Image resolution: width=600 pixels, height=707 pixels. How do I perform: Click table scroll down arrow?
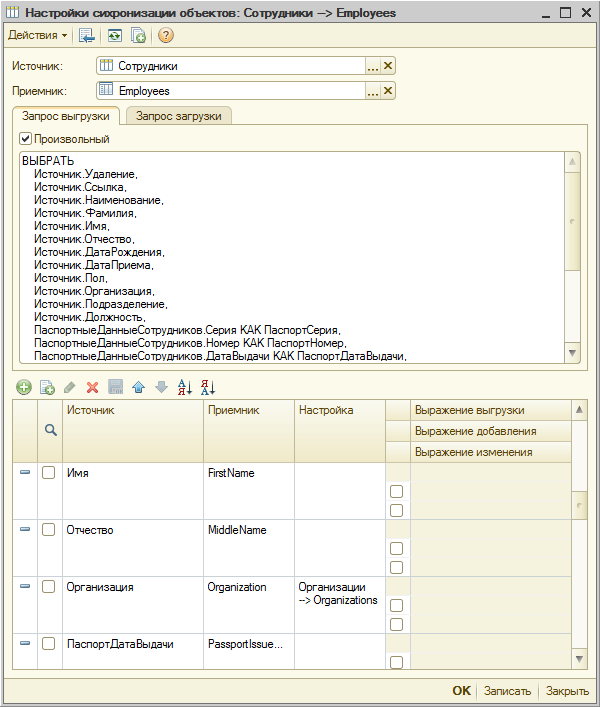click(x=579, y=659)
